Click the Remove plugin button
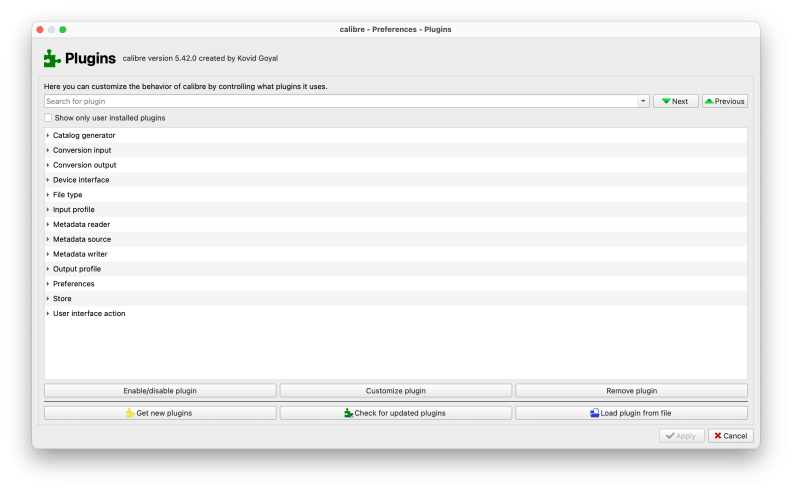 click(x=631, y=390)
